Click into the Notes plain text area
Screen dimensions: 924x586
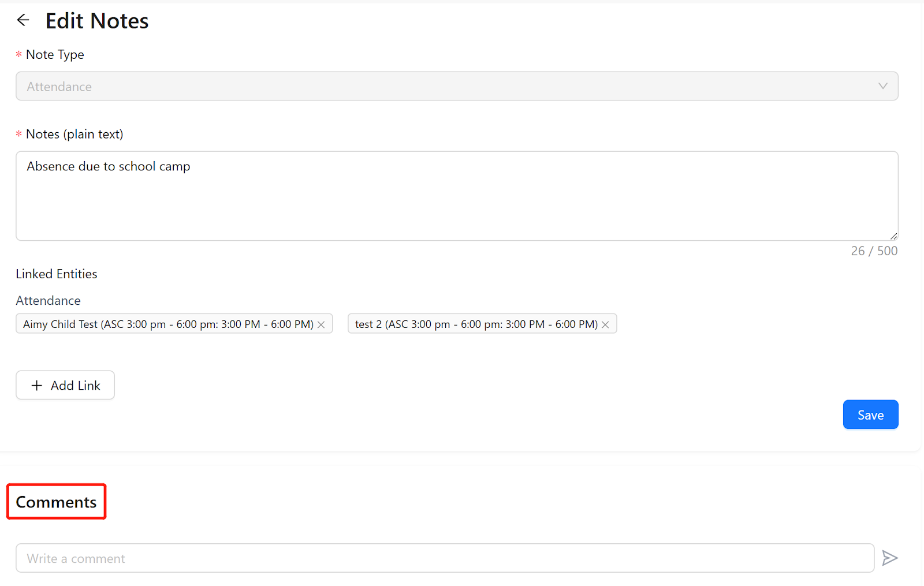tap(456, 196)
